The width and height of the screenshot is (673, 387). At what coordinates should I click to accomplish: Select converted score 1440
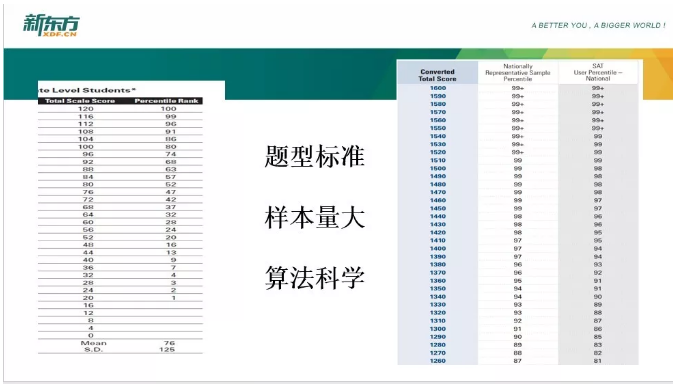[x=438, y=217]
